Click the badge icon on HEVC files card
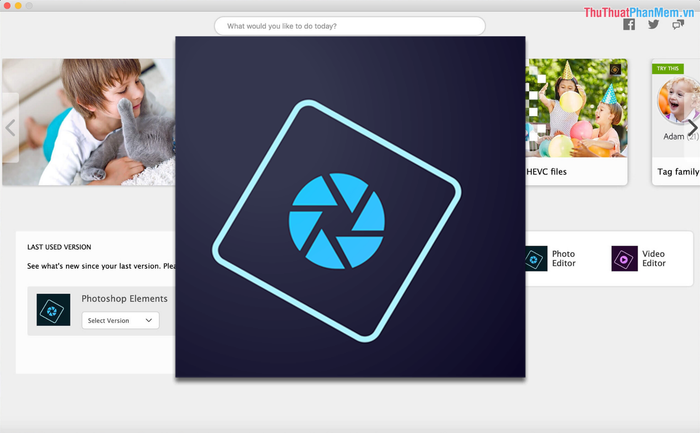The height and width of the screenshot is (433, 700). 615,69
